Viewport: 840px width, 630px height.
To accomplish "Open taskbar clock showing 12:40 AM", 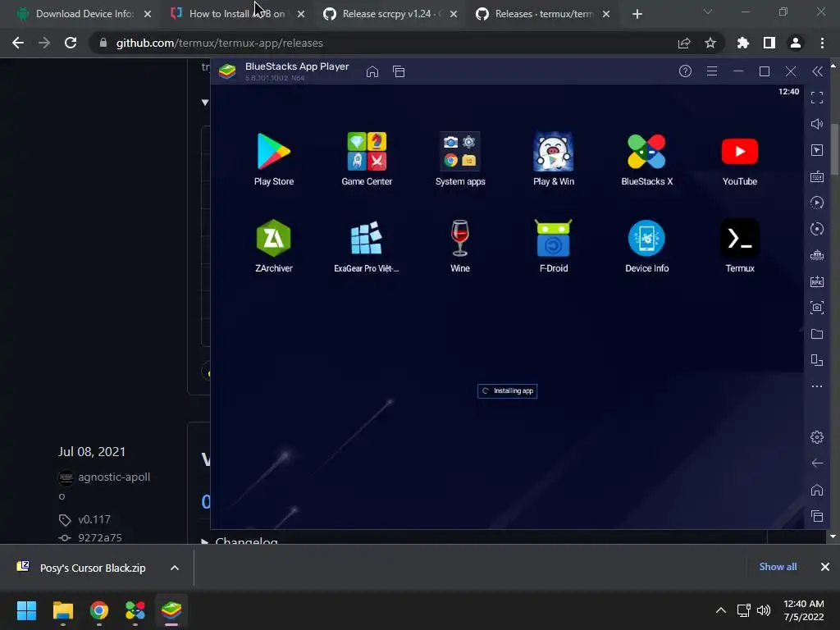I will coord(804,610).
